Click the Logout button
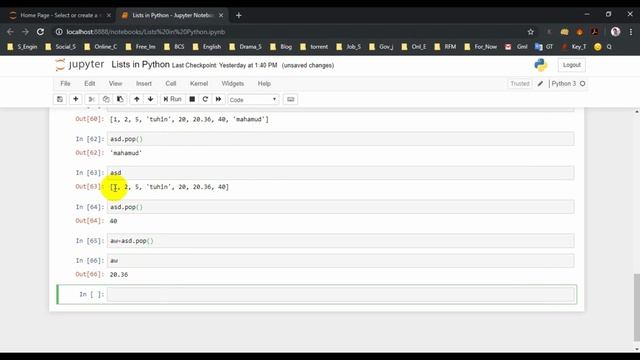 coord(571,65)
